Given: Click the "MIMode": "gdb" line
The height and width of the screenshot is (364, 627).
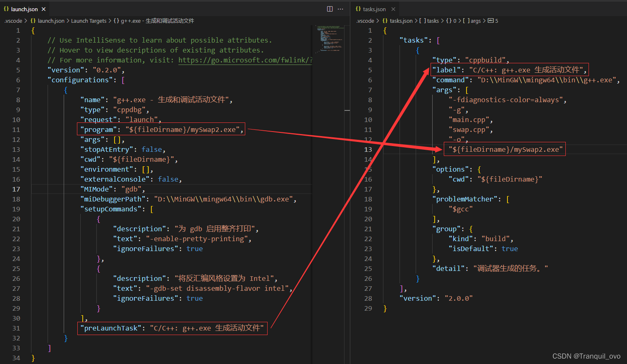Looking at the screenshot, I should [112, 189].
